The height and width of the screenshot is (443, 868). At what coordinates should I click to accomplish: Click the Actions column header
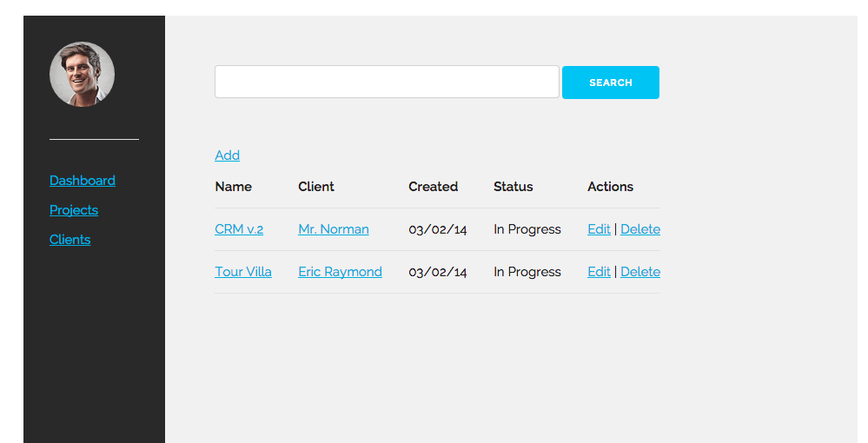click(610, 187)
